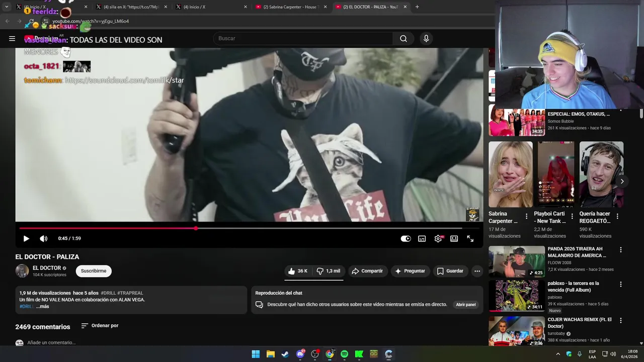Subscribe with the Suscribirme button
The height and width of the screenshot is (362, 644).
94,271
